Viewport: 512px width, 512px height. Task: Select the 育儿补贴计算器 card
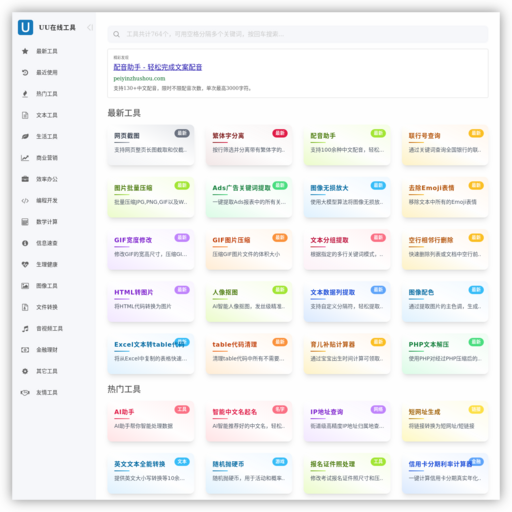347,354
